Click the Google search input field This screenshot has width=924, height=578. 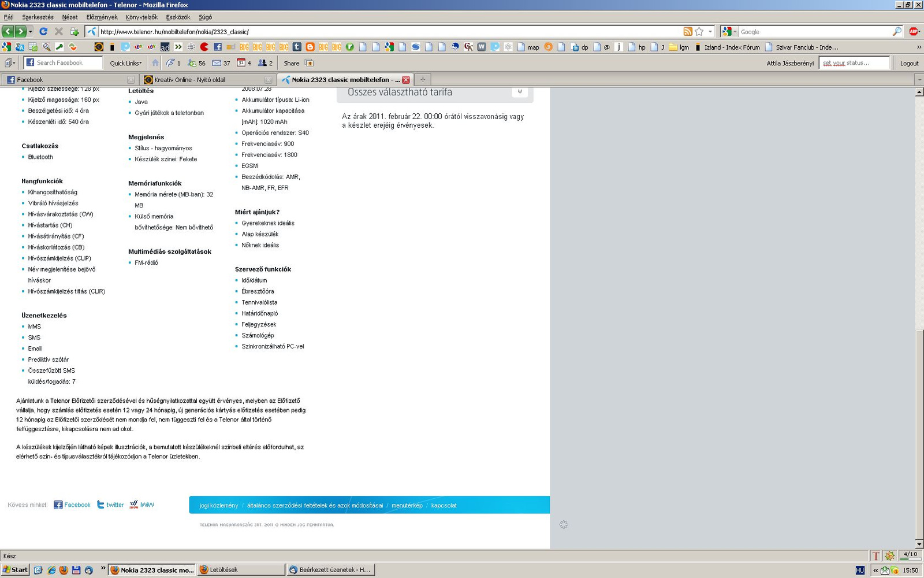814,32
